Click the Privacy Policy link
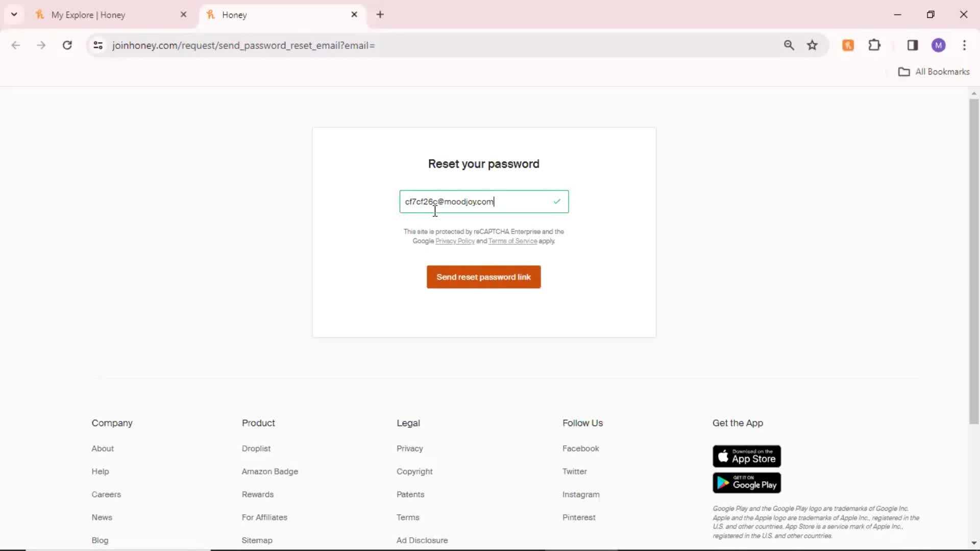 coord(455,241)
